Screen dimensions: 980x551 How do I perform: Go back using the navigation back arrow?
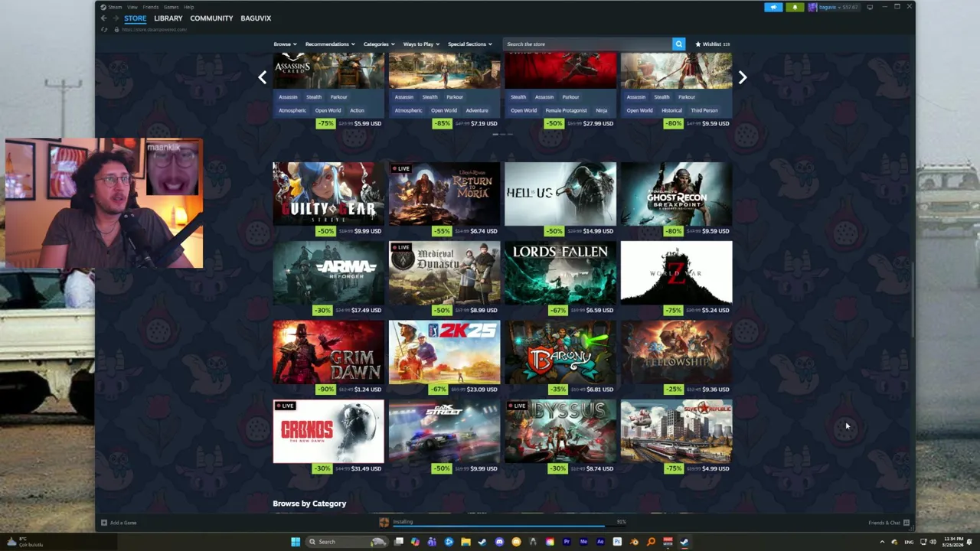tap(103, 18)
